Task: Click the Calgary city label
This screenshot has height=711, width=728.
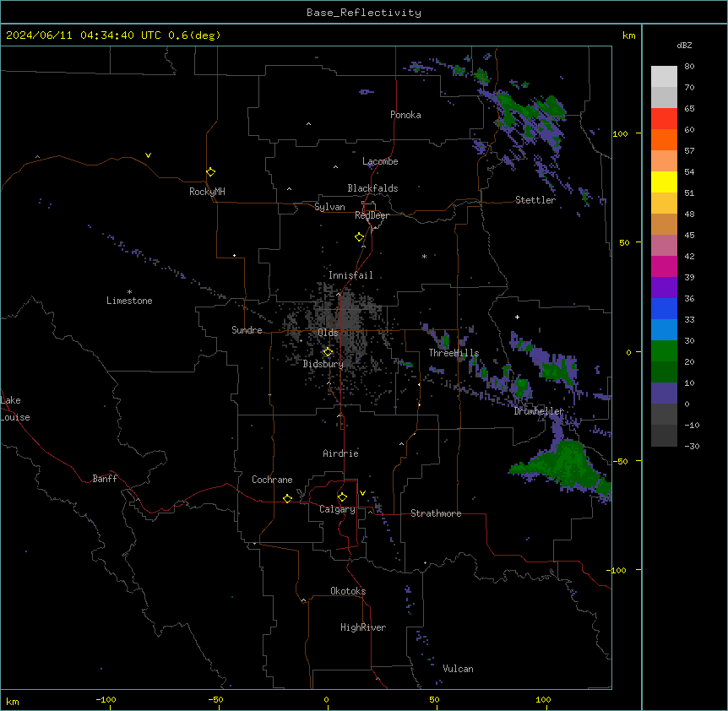Action: (x=337, y=509)
